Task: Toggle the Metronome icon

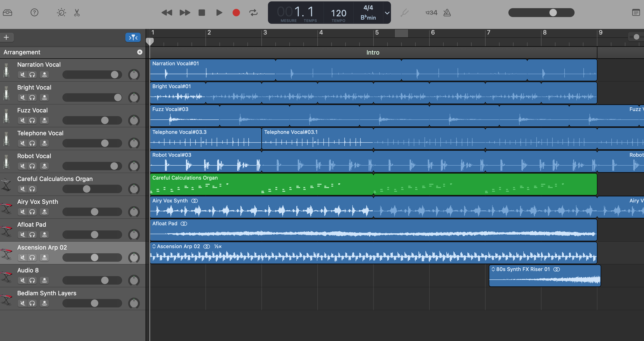Action: (447, 13)
